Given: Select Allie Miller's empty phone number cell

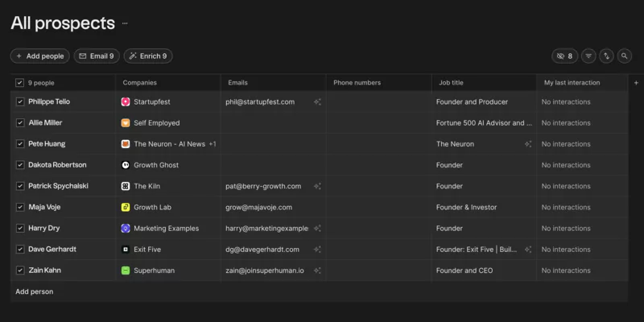Looking at the screenshot, I should (x=378, y=123).
